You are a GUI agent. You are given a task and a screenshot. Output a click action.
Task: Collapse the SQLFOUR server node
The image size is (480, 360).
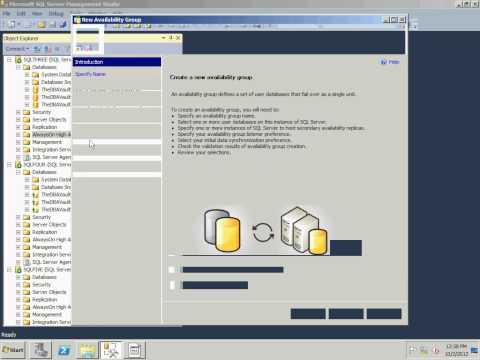9,165
